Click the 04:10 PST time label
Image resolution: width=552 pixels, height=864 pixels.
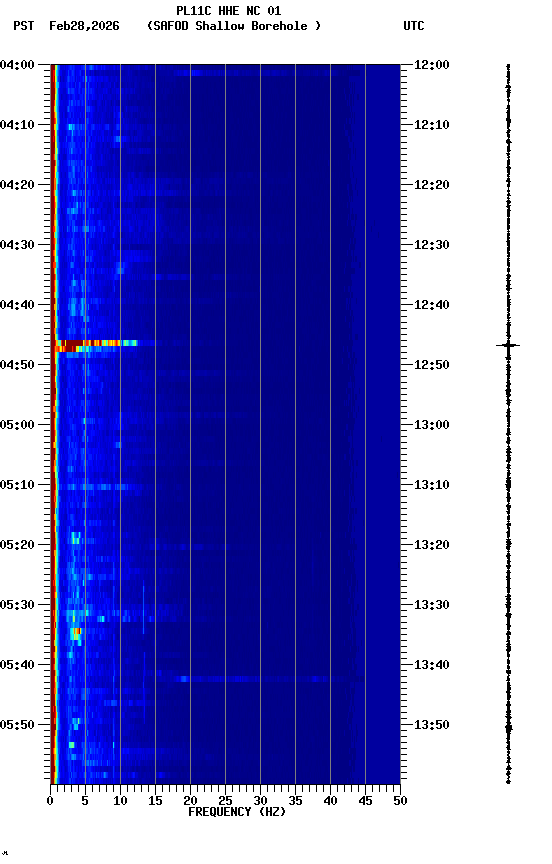pyautogui.click(x=17, y=125)
